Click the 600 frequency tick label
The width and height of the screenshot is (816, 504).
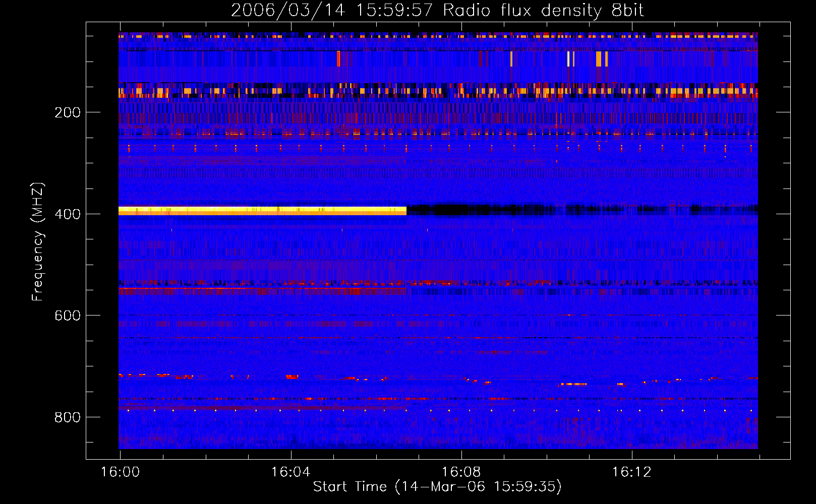68,316
